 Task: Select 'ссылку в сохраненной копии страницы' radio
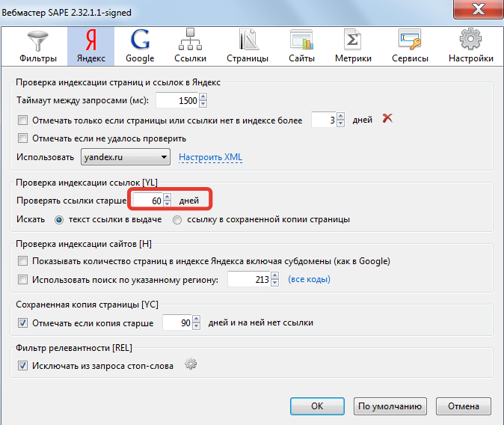coord(177,220)
